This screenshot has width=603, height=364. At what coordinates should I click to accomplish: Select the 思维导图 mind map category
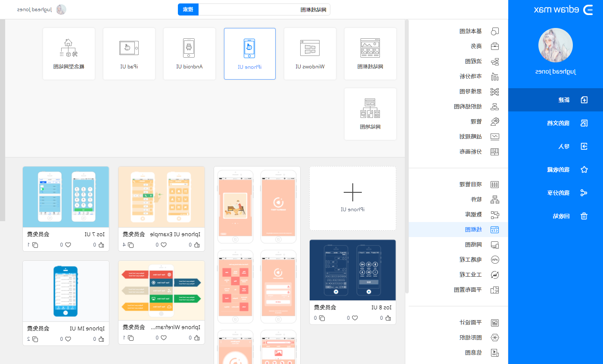(x=458, y=91)
